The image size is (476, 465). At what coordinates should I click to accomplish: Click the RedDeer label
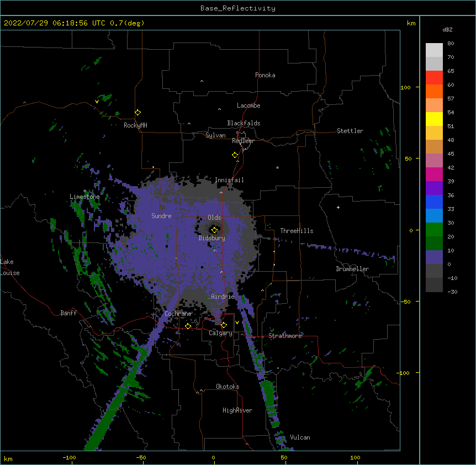tap(243, 141)
